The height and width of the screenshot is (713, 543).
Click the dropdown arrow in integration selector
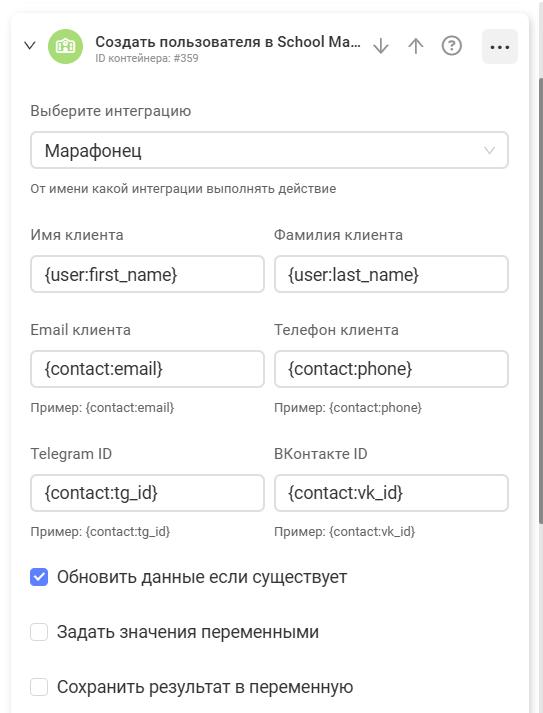(489, 150)
